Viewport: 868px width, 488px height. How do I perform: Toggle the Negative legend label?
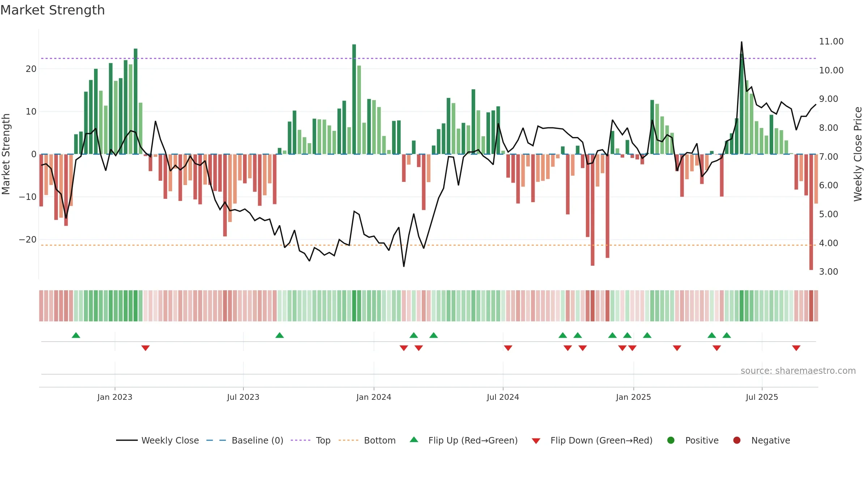tap(771, 440)
